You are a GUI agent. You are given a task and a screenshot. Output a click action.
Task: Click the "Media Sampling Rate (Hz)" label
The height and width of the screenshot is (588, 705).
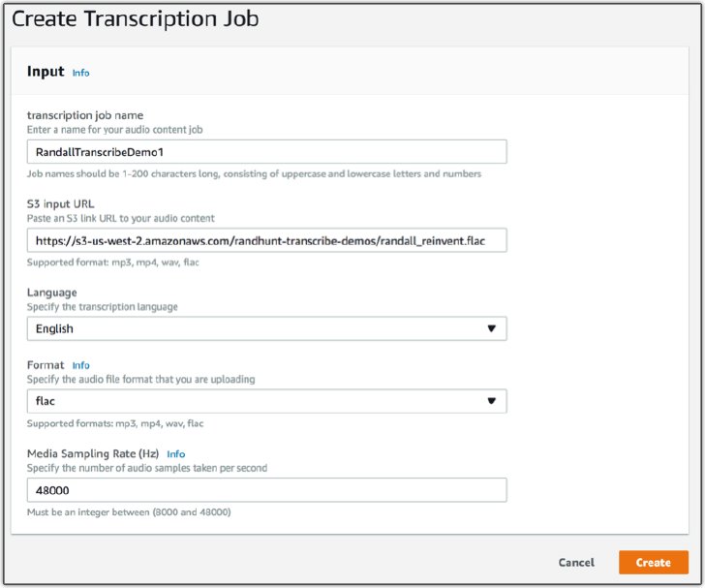(x=93, y=453)
